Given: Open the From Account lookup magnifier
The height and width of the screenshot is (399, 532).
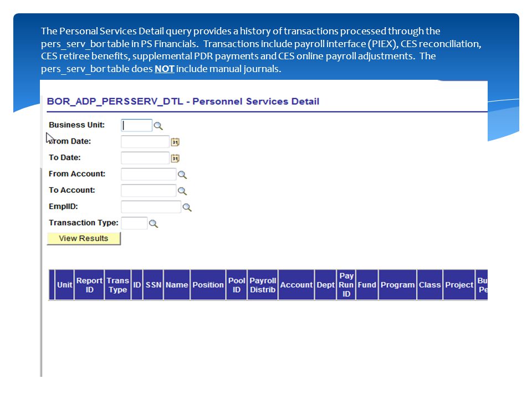Looking at the screenshot, I should [182, 175].
